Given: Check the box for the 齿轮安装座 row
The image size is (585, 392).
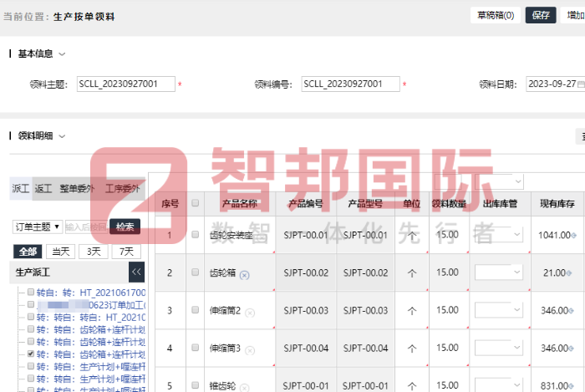Looking at the screenshot, I should coord(195,234).
